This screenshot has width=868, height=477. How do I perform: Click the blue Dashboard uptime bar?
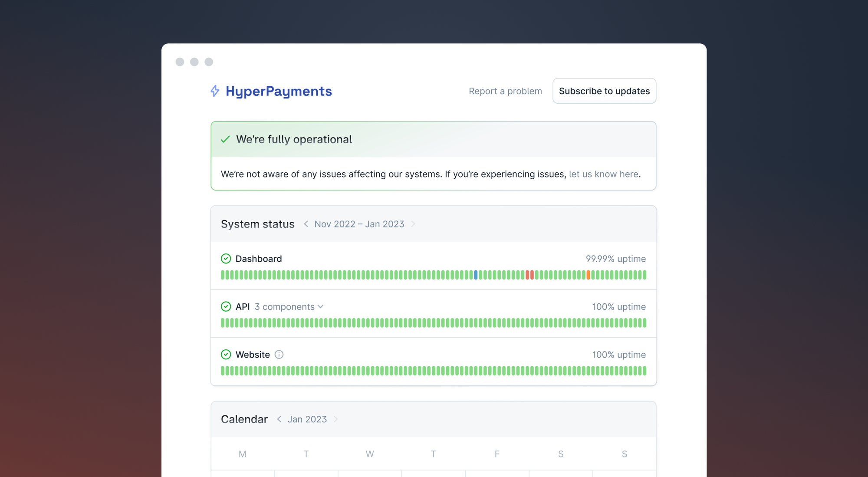(x=476, y=275)
